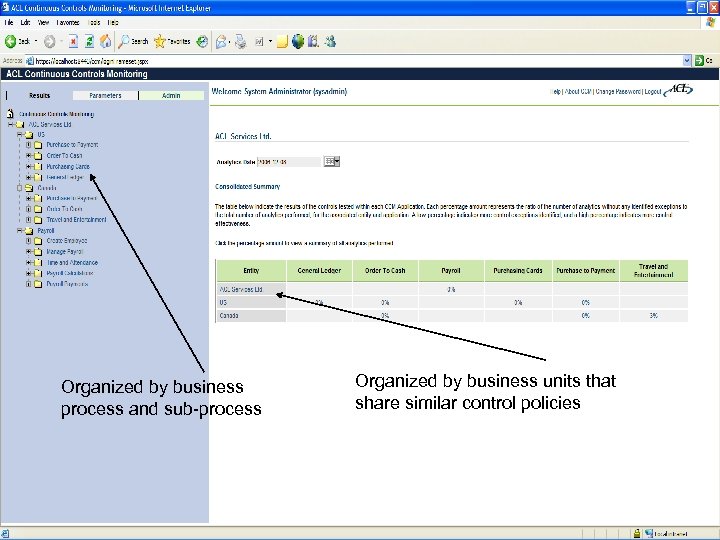The image size is (720, 540).
Task: Select General Ledger under US
Action: pyautogui.click(x=65, y=177)
